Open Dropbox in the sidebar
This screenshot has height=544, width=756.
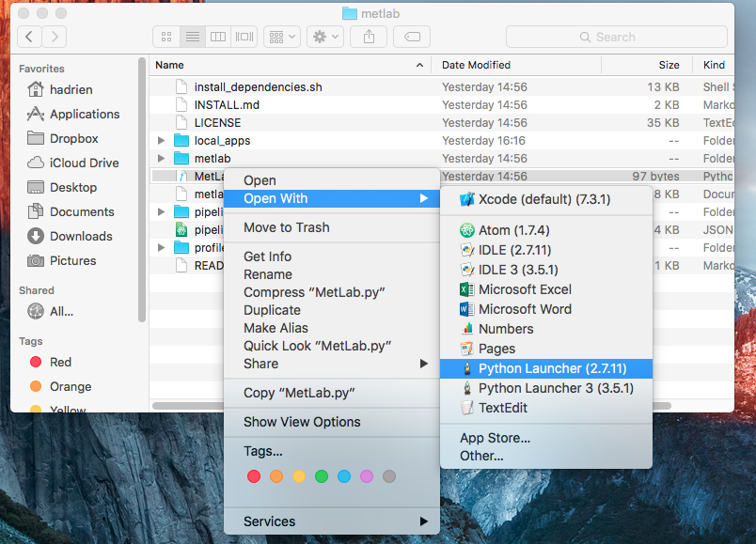[x=63, y=139]
